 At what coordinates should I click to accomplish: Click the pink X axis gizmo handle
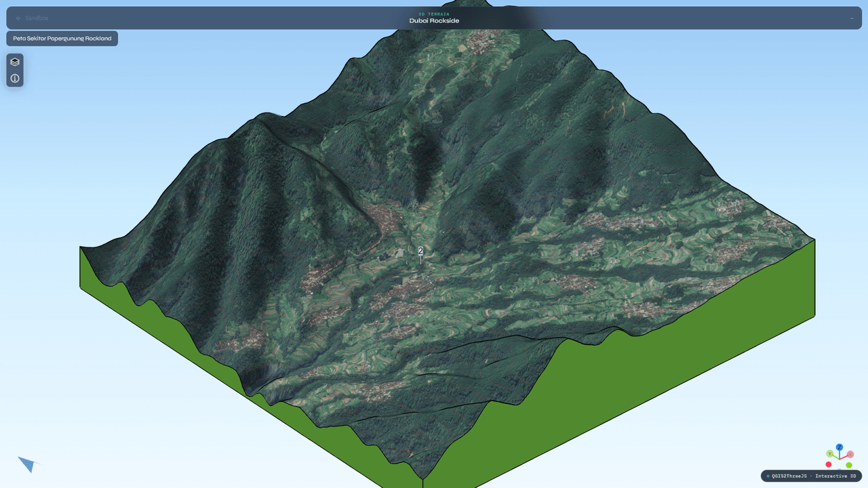pyautogui.click(x=850, y=454)
